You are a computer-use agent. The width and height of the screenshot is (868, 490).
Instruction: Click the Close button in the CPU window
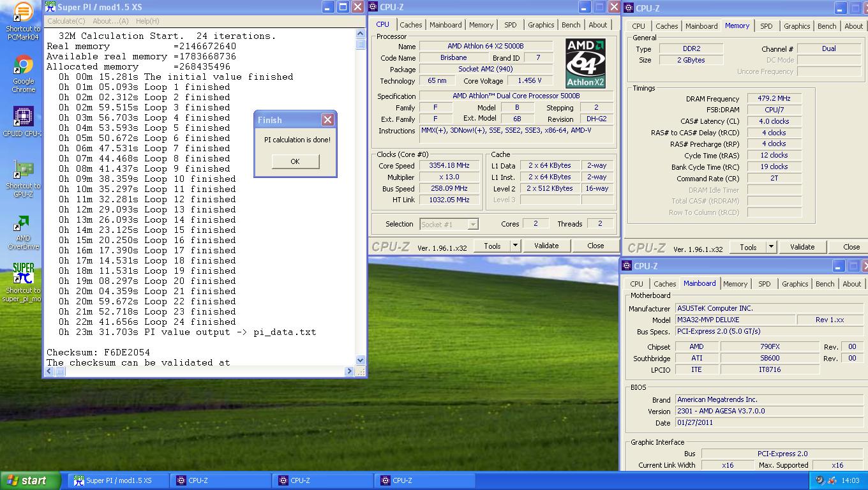(x=595, y=246)
